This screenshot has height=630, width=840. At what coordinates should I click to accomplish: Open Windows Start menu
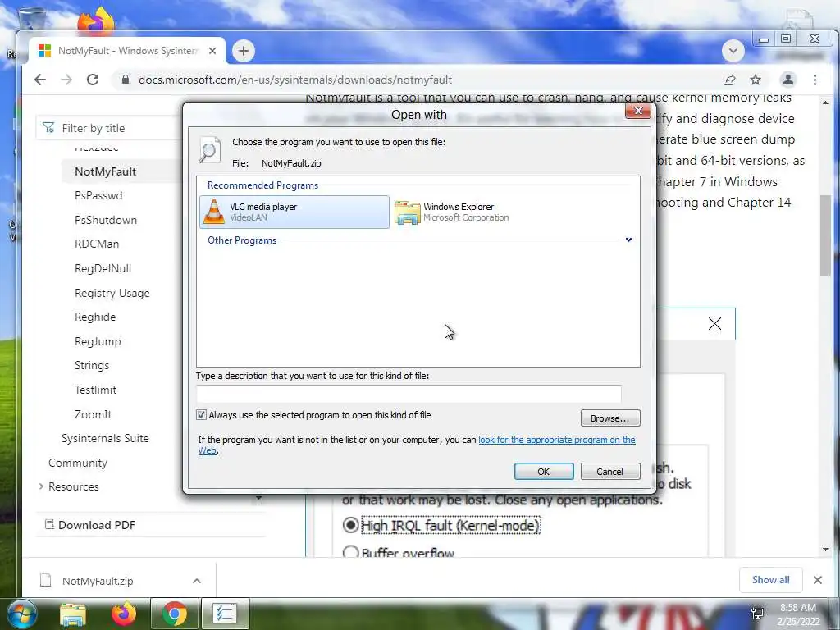tap(21, 614)
